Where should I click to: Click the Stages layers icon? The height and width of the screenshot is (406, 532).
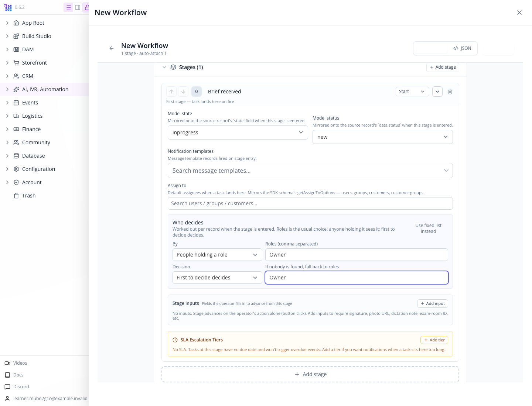(x=173, y=67)
